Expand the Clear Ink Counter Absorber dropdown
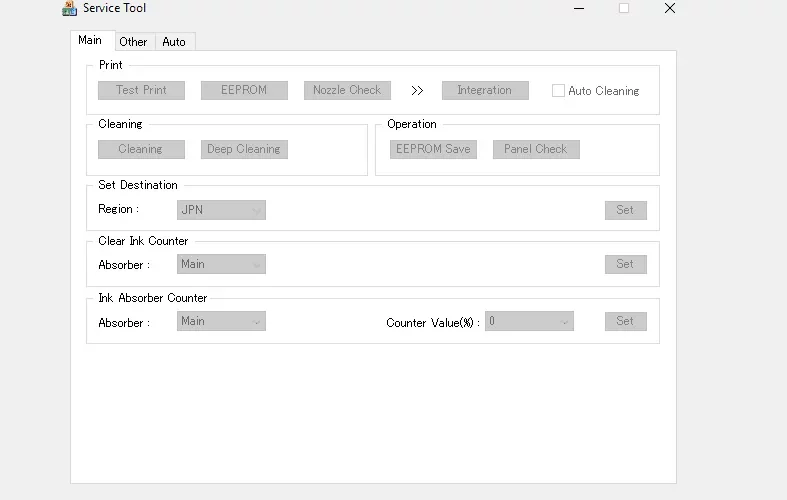This screenshot has height=500, width=787. click(221, 264)
